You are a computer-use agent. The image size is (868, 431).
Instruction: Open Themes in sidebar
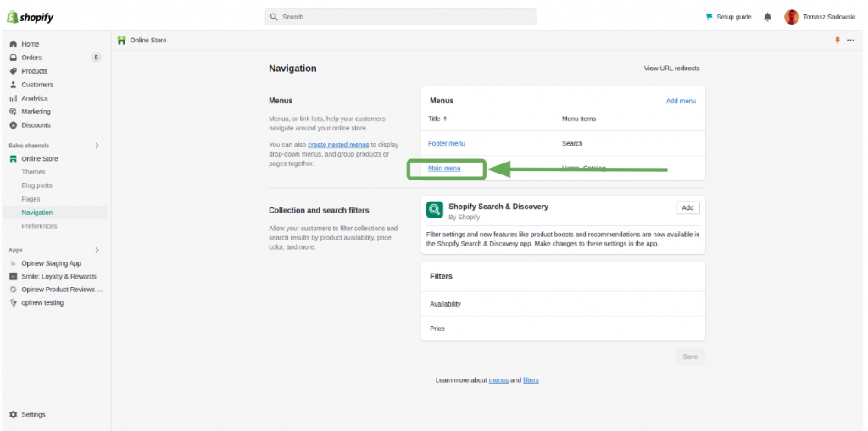(33, 172)
